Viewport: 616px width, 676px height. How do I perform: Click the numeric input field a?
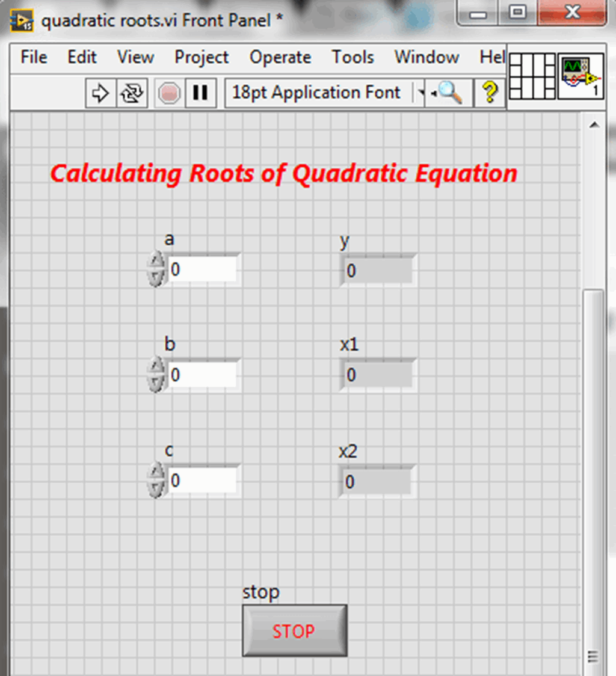coord(202,269)
